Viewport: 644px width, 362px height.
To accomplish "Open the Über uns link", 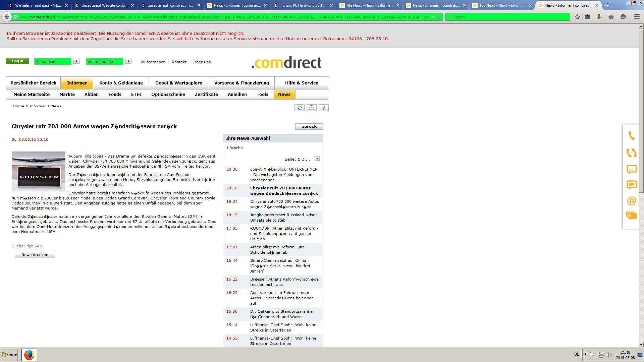I will tap(202, 62).
